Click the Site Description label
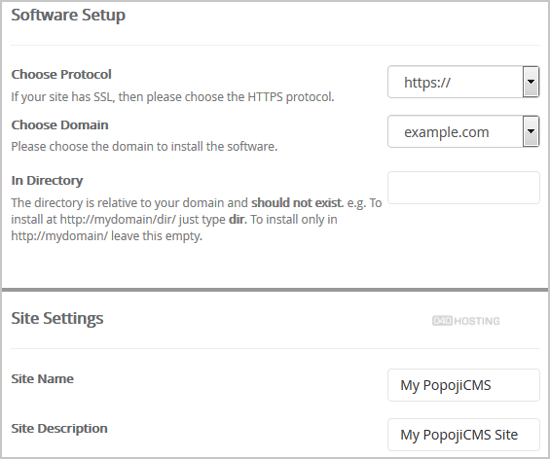 point(59,428)
